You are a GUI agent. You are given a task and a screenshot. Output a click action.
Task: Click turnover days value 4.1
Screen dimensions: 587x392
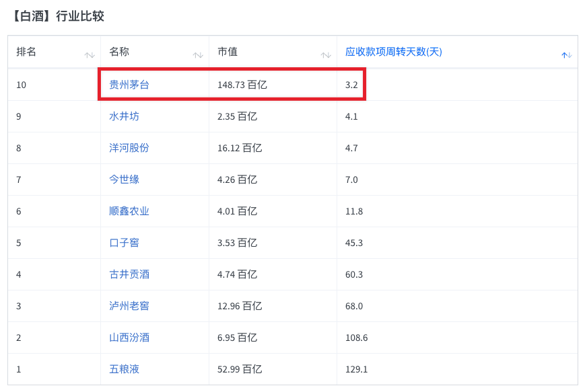pos(351,116)
